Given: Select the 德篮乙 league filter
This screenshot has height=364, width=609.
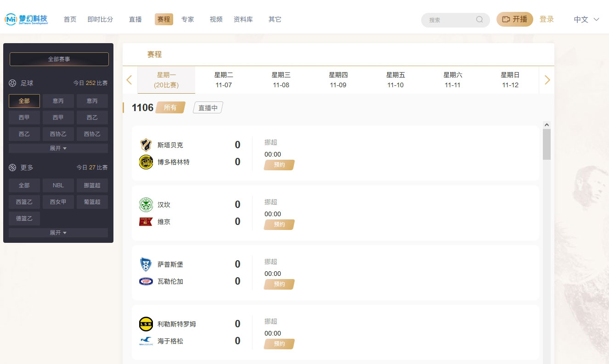Looking at the screenshot, I should (x=24, y=218).
